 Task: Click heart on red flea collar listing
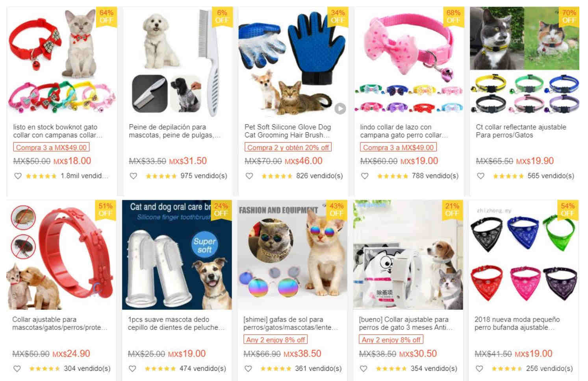tap(17, 369)
